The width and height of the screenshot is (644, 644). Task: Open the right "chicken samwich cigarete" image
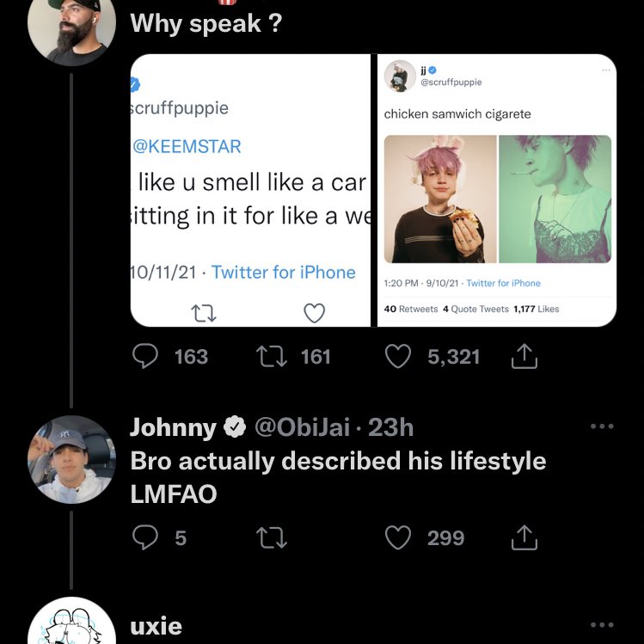(497, 190)
